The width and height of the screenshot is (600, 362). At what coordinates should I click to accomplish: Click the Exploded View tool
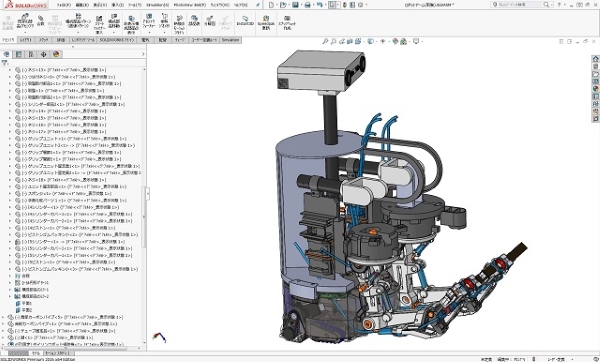[x=209, y=21]
